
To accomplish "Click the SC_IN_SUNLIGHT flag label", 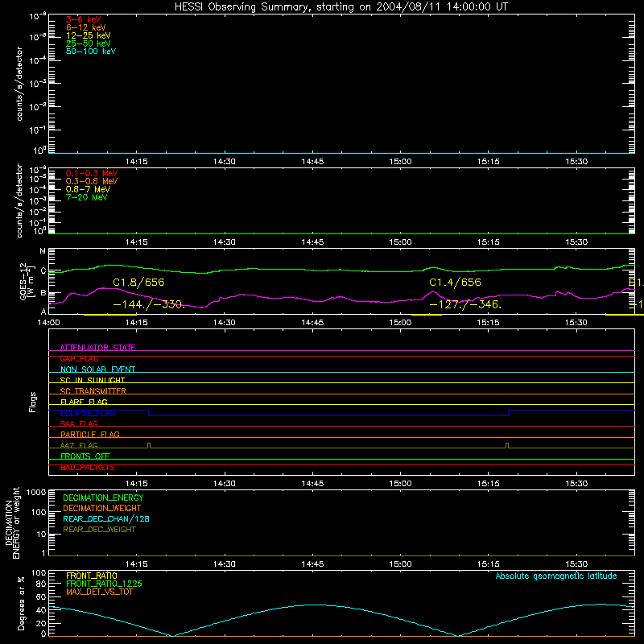I will [93, 380].
